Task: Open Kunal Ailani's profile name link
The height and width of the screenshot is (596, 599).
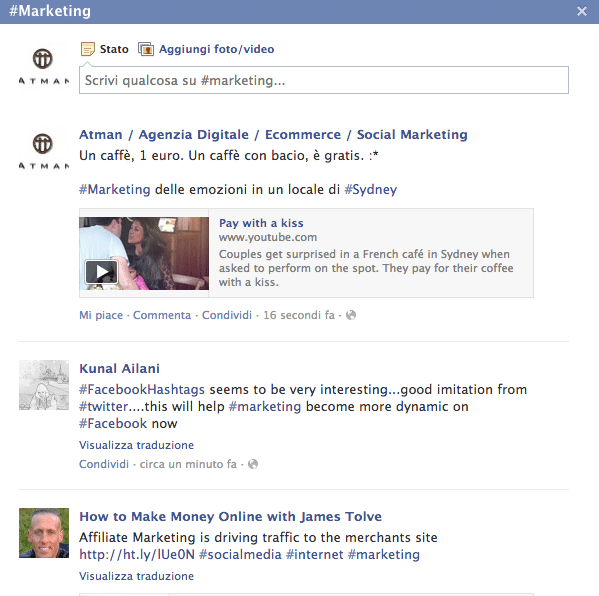Action: click(119, 369)
